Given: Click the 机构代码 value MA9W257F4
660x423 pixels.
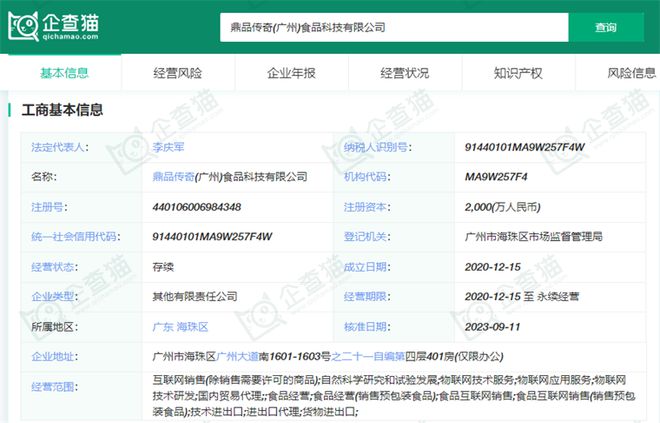Looking at the screenshot, I should [496, 176].
